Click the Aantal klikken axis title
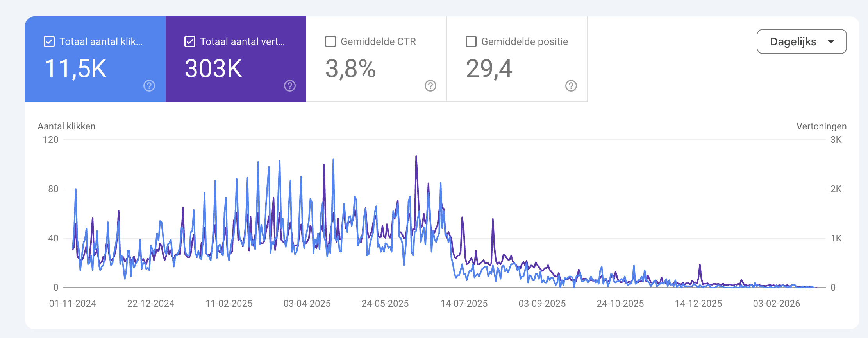Image resolution: width=868 pixels, height=338 pixels. point(66,126)
